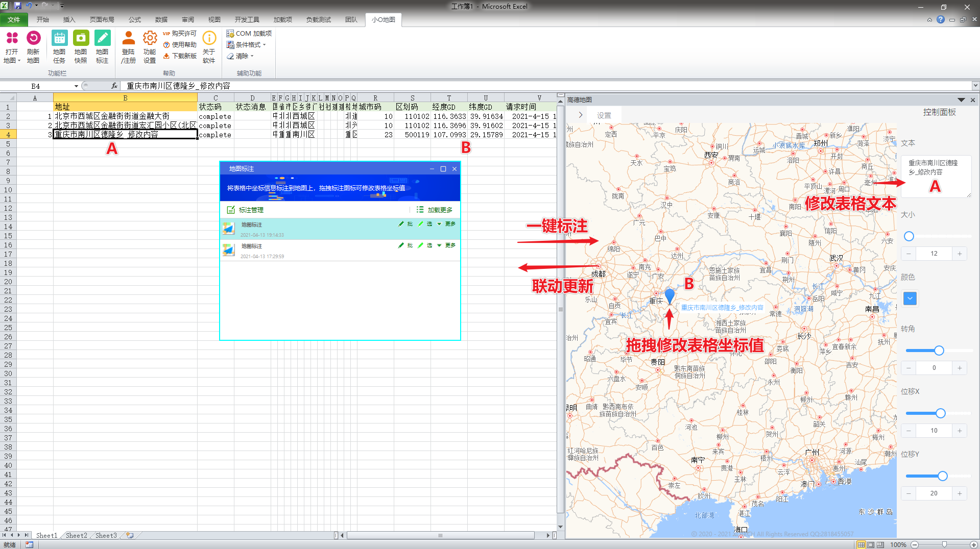Open the 地图任务 map task tool

click(x=59, y=39)
